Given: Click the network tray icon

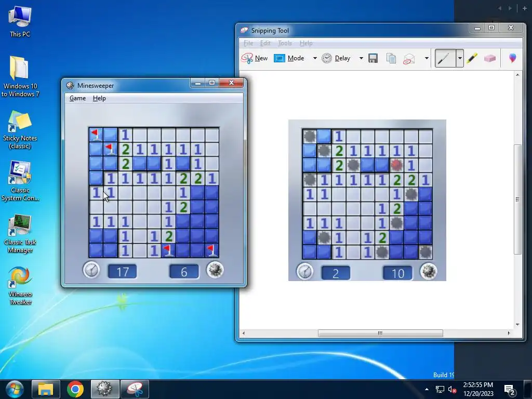Looking at the screenshot, I should click(440, 390).
